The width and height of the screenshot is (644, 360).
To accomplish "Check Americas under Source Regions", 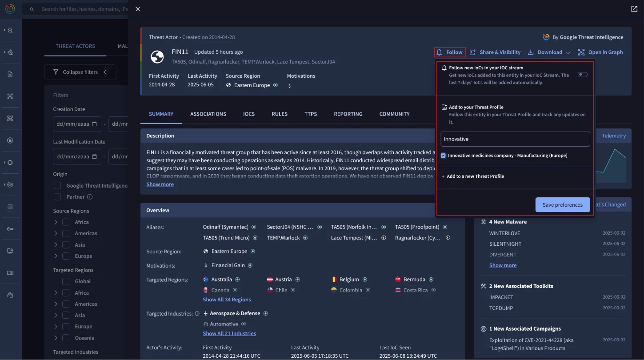I will 66,233.
